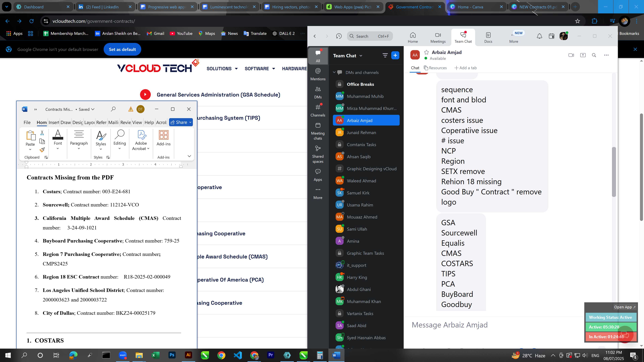Click the Zoom chat scrollbar thumb

pyautogui.click(x=614, y=172)
